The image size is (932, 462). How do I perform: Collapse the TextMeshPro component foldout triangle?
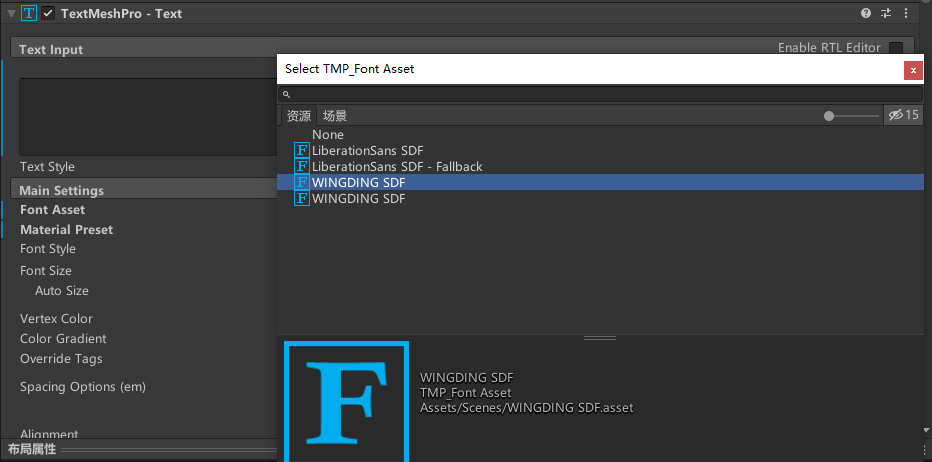11,14
